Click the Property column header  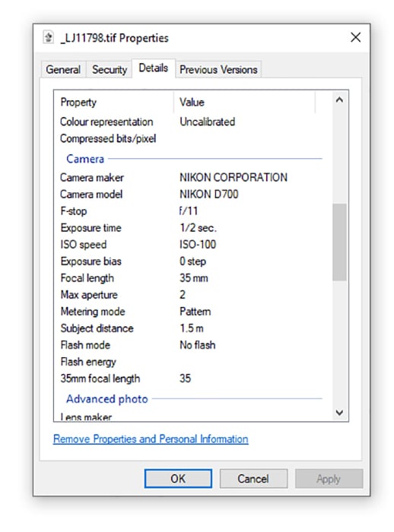[x=78, y=102]
